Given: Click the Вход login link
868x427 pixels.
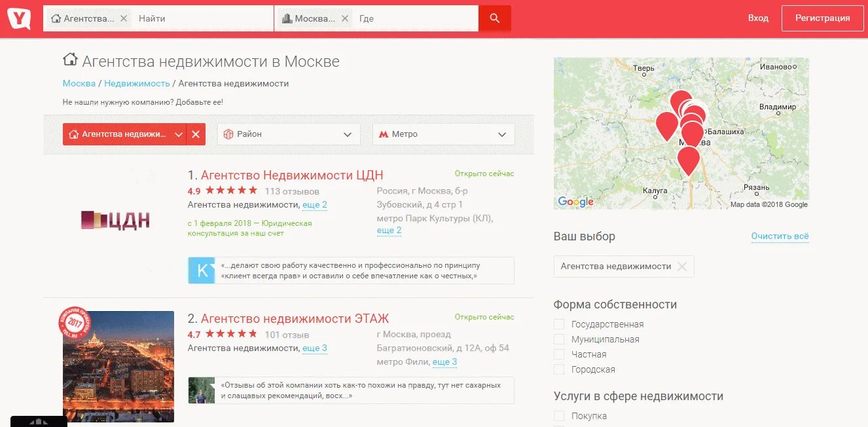Looking at the screenshot, I should tap(758, 18).
